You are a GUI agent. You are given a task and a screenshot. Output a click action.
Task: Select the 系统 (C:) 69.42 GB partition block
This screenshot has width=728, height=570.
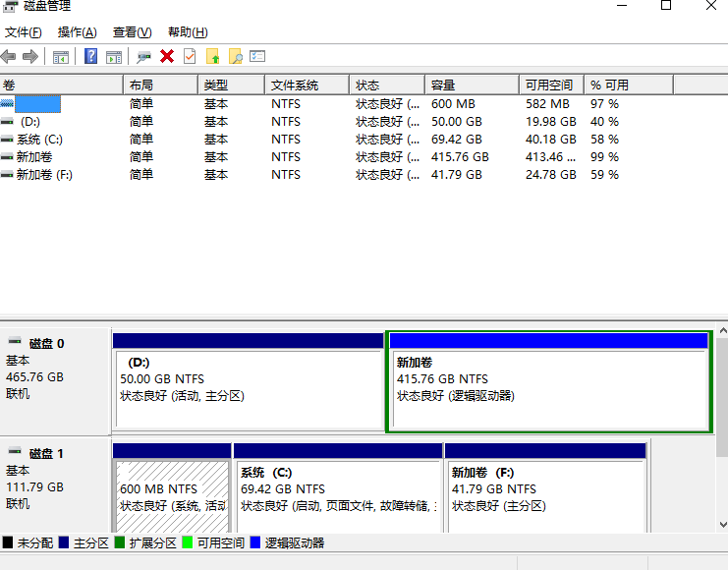tap(338, 487)
